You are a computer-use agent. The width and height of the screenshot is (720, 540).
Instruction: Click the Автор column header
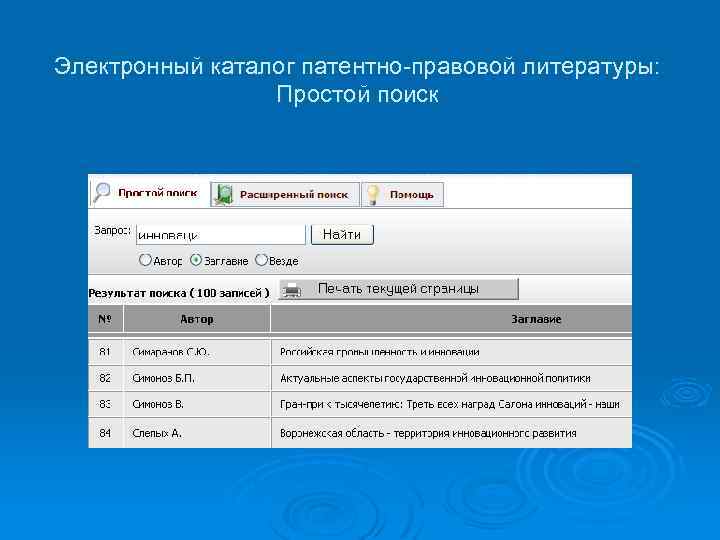tap(197, 319)
